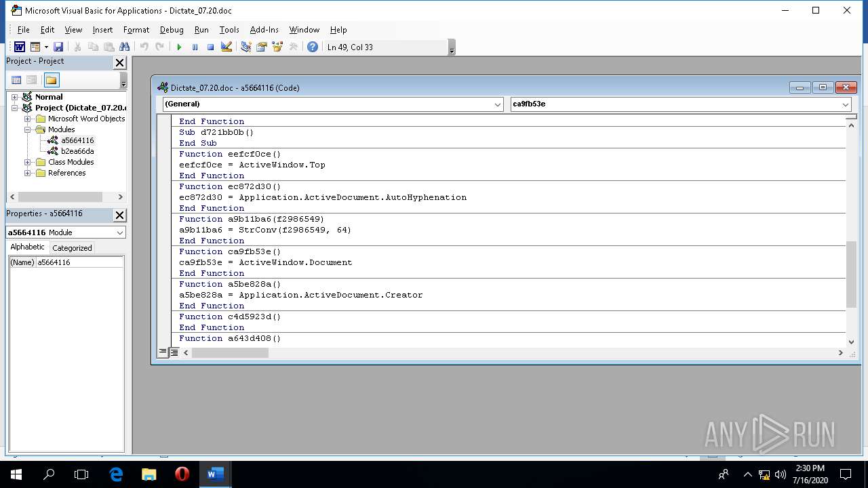Click the Undo arrow icon

[144, 47]
